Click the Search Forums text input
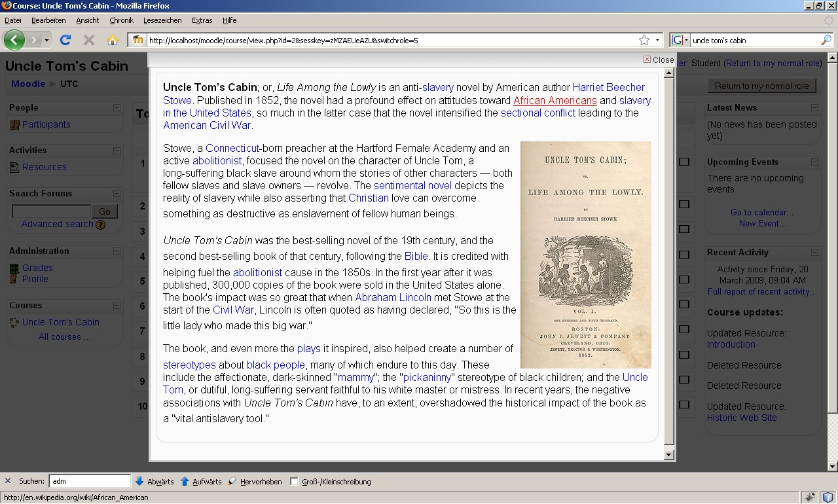 tap(52, 211)
